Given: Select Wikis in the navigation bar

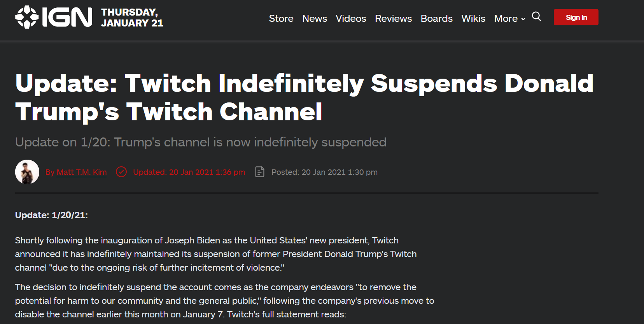Looking at the screenshot, I should tap(473, 18).
